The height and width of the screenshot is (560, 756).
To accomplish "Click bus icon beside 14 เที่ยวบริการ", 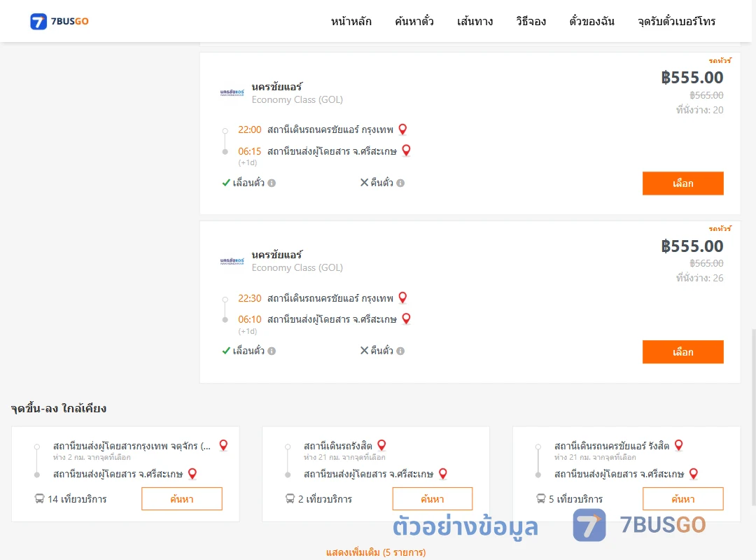I will click(39, 498).
